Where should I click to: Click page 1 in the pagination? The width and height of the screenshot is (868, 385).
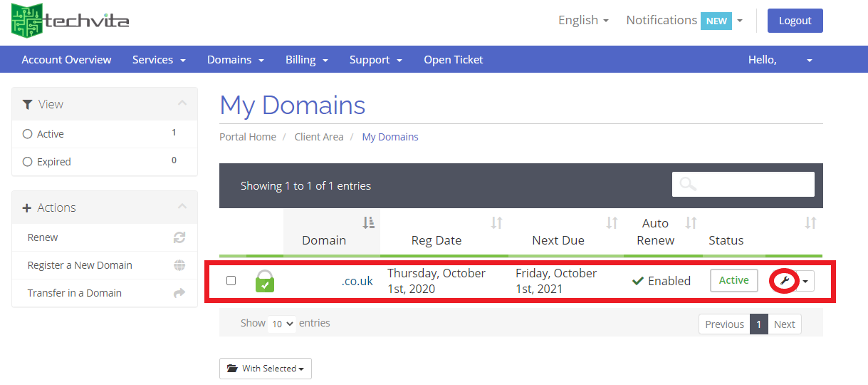759,324
